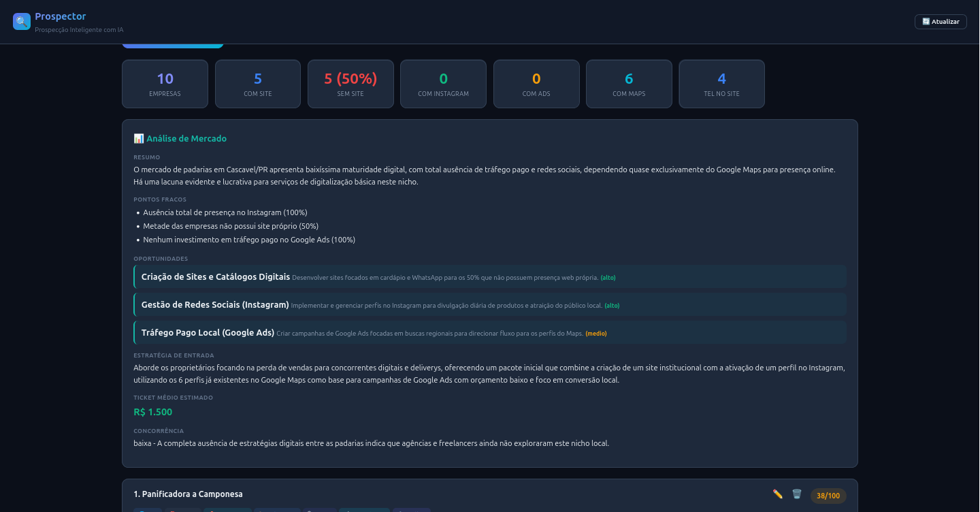Delete Panificadora a Camponesa with trash icon

click(x=797, y=494)
